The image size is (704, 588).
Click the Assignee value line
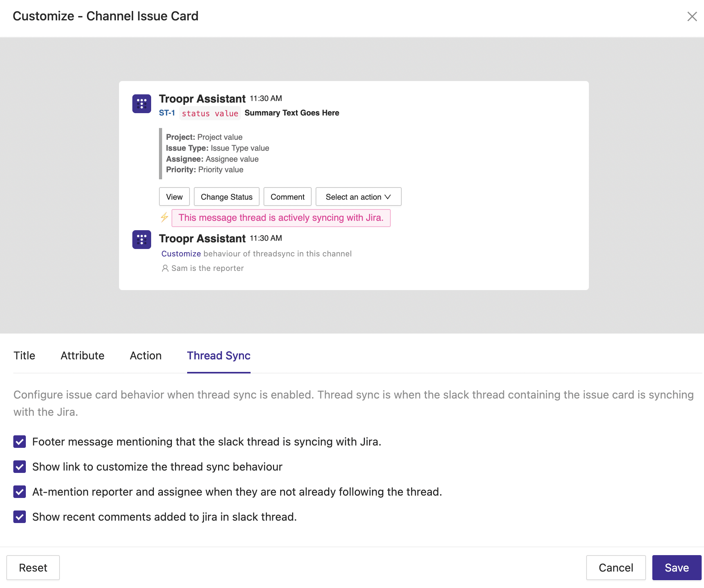coord(212,159)
